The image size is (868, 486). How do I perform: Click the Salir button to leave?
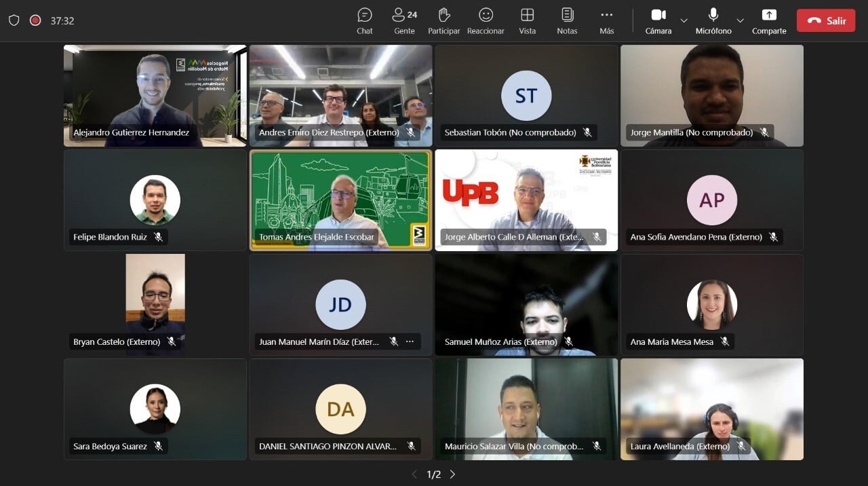pos(825,20)
